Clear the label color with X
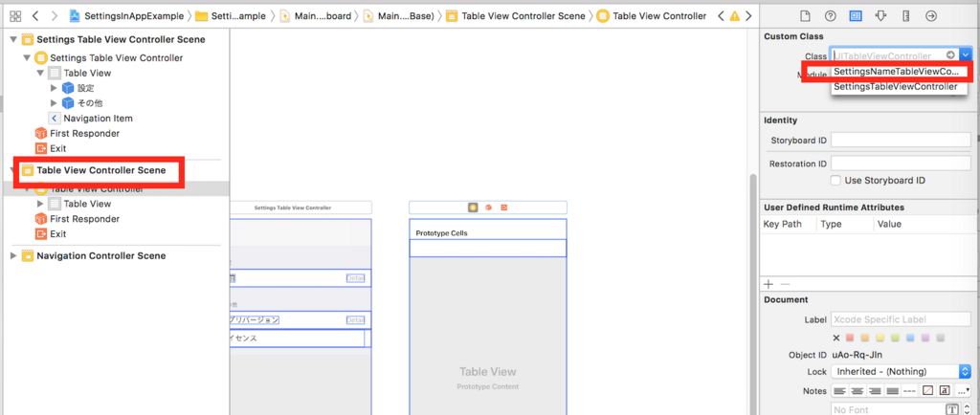Viewport: 980px width, 415px height. 836,338
